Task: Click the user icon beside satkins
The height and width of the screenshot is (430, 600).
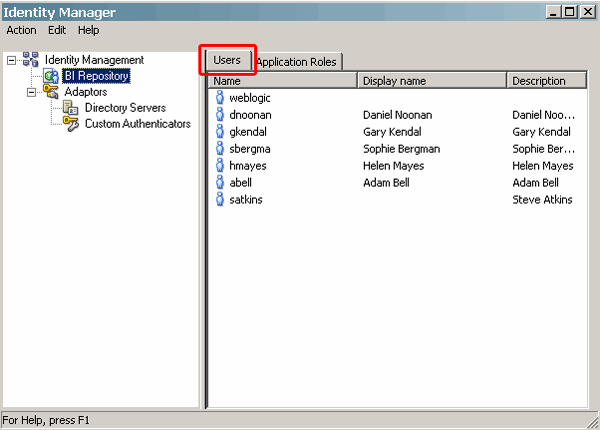Action: coord(220,199)
